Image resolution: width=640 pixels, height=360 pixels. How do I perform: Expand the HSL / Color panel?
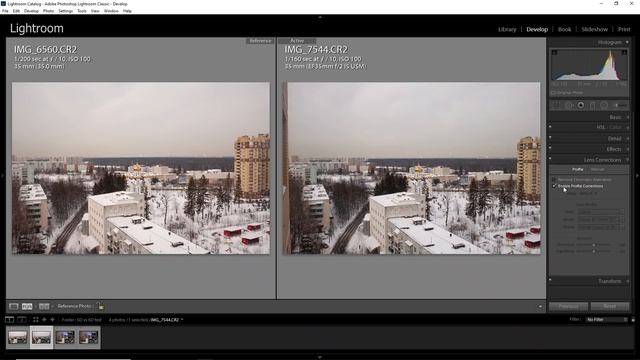tap(627, 127)
